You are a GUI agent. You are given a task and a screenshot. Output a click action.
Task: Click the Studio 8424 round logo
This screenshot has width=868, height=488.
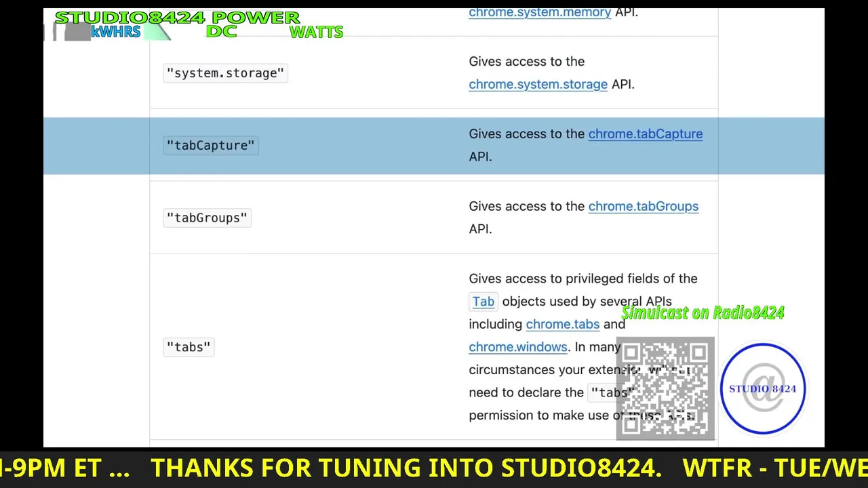pyautogui.click(x=763, y=388)
